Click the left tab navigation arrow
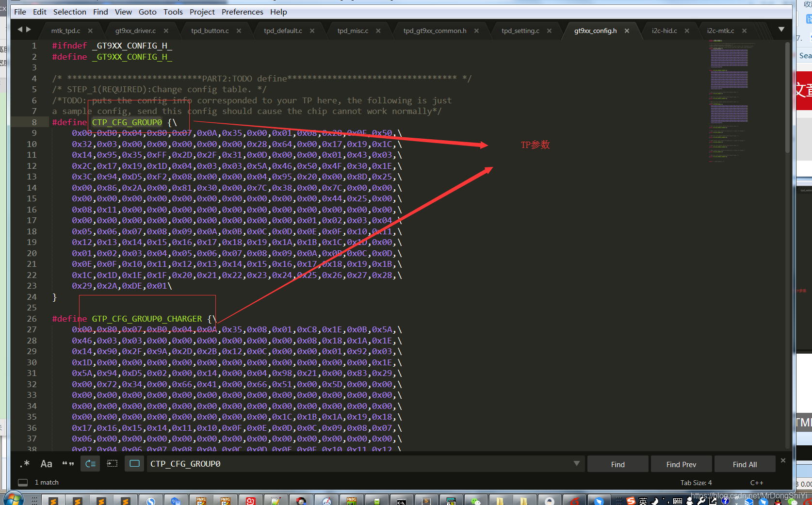This screenshot has height=505, width=812. 20,30
